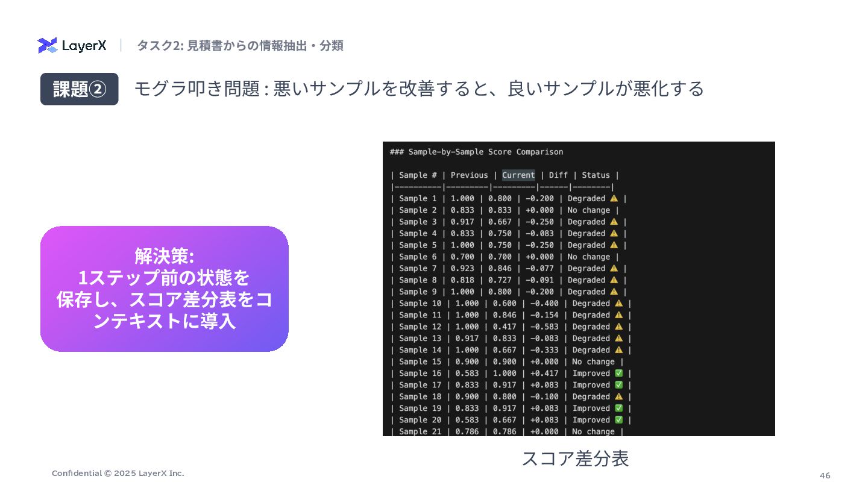The width and height of the screenshot is (868, 488).
Task: Click the green check icon in Sample 19 row
Action: (618, 408)
